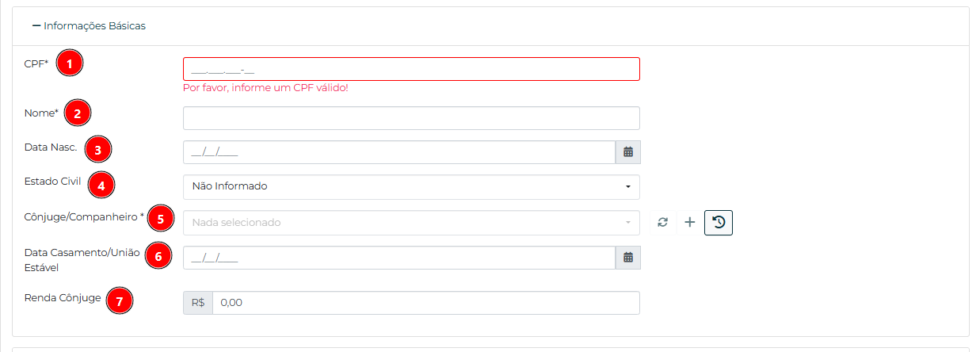Image resolution: width=980 pixels, height=352 pixels.
Task: Click the R$ currency prefix
Action: (198, 303)
